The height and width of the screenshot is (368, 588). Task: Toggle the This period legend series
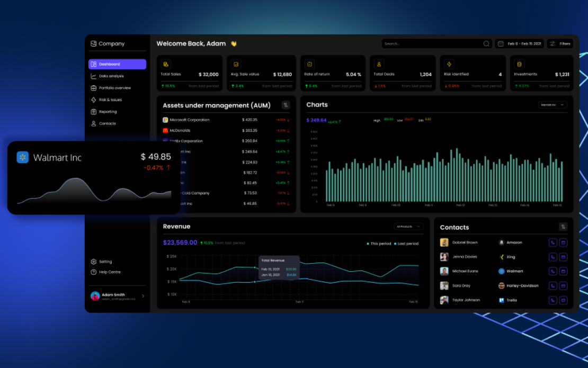pos(379,244)
